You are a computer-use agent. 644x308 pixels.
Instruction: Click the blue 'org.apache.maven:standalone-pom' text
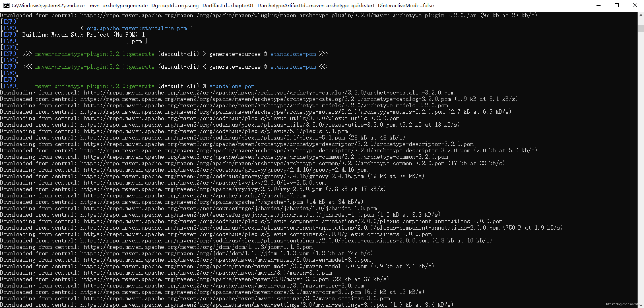point(137,28)
